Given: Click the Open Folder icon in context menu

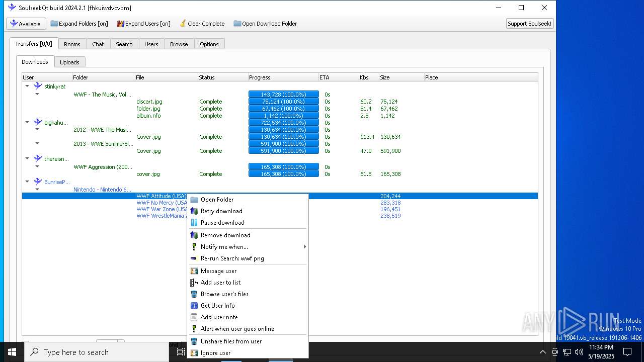Looking at the screenshot, I should (x=194, y=200).
